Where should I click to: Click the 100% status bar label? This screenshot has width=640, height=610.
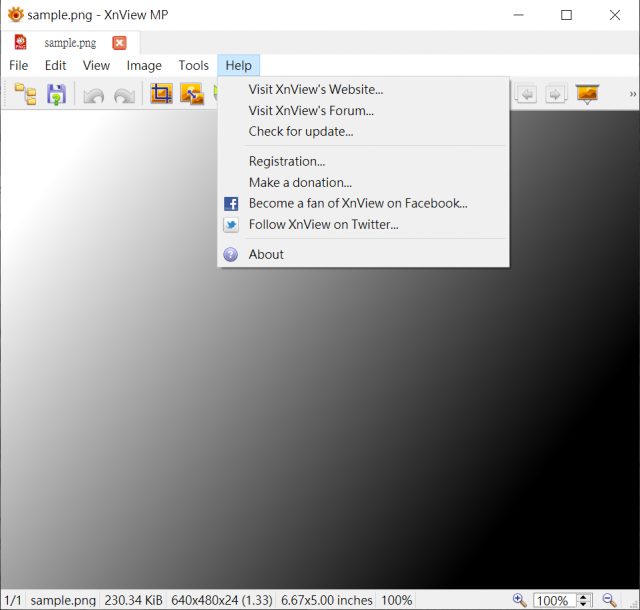click(396, 600)
